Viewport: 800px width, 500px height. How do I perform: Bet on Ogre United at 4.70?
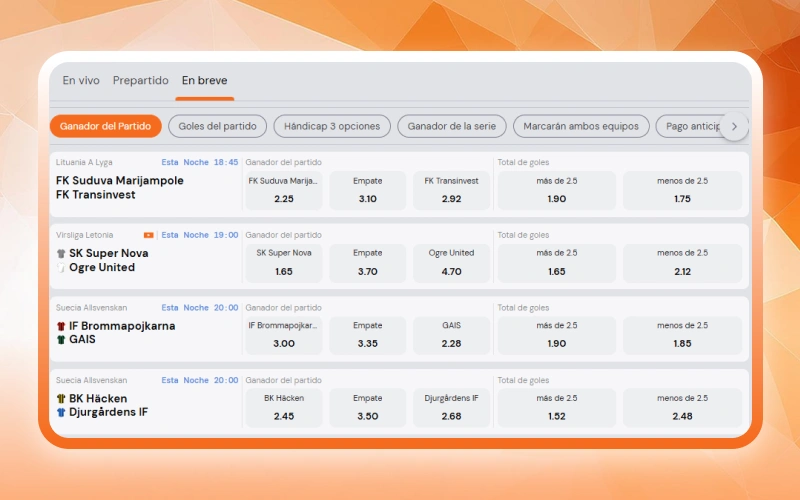(x=452, y=263)
